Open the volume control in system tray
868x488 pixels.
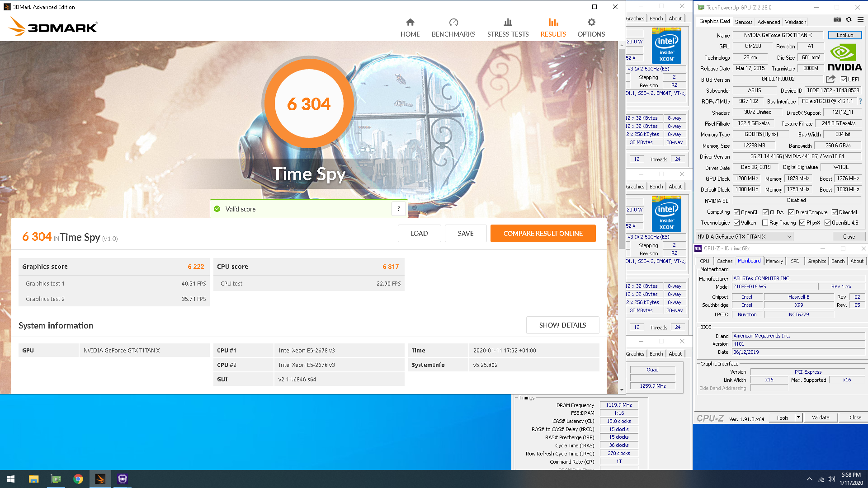(x=831, y=479)
